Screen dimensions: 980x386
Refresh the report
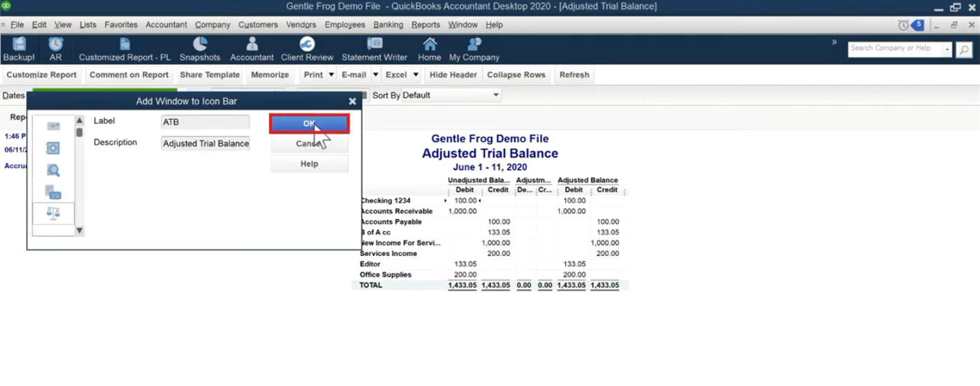(574, 75)
